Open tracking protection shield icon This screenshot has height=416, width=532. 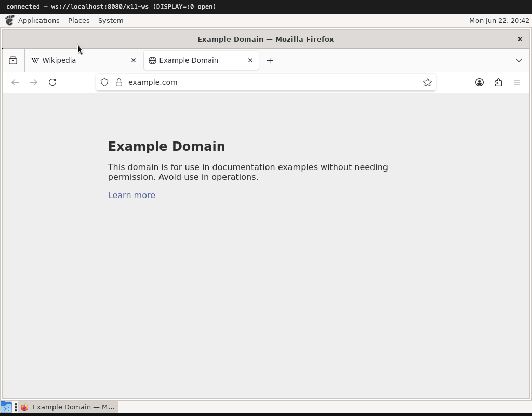[104, 82]
